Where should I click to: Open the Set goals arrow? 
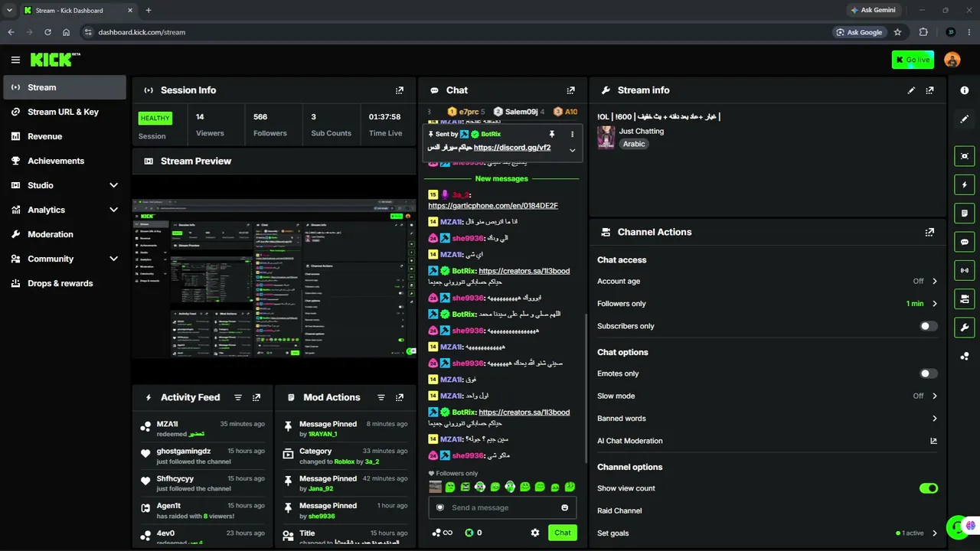click(935, 533)
